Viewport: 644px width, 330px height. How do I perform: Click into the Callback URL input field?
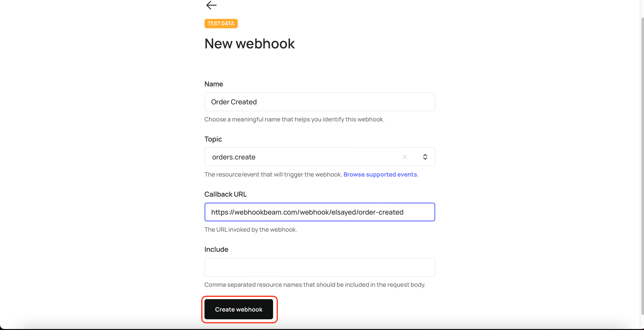pyautogui.click(x=319, y=212)
